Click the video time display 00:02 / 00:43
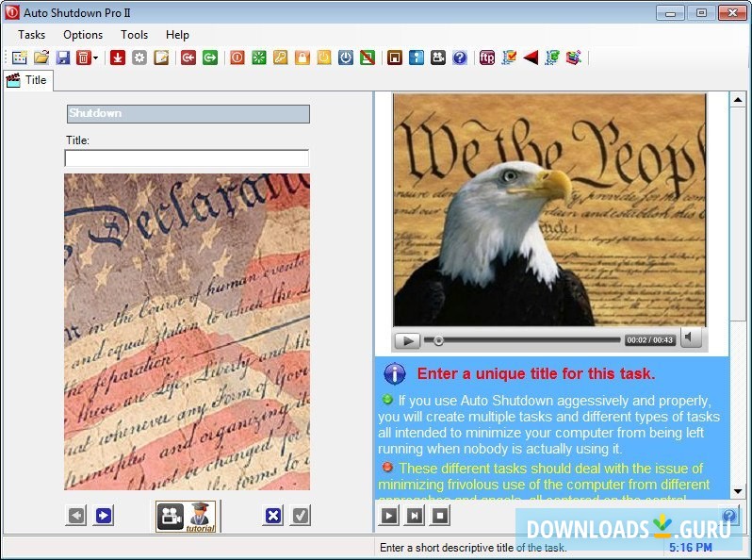 point(650,340)
